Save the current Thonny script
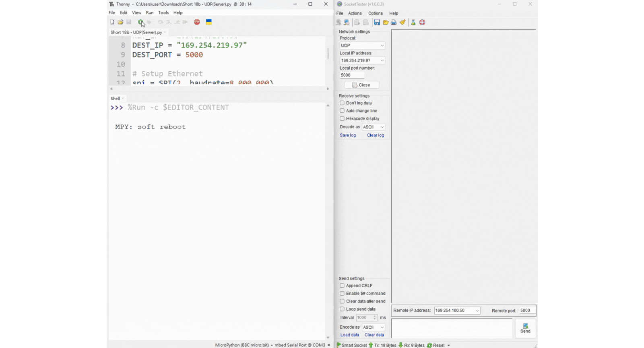 (129, 22)
